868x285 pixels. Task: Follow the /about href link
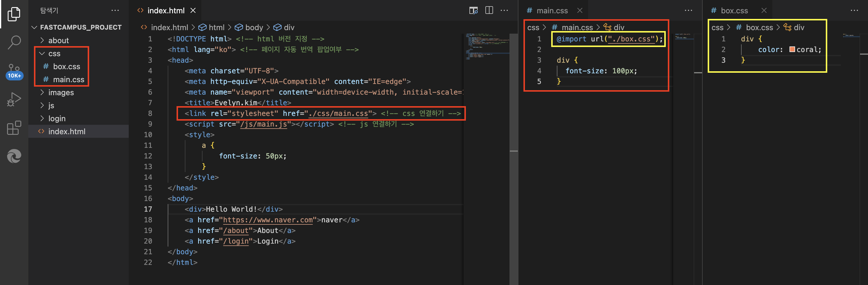(236, 231)
